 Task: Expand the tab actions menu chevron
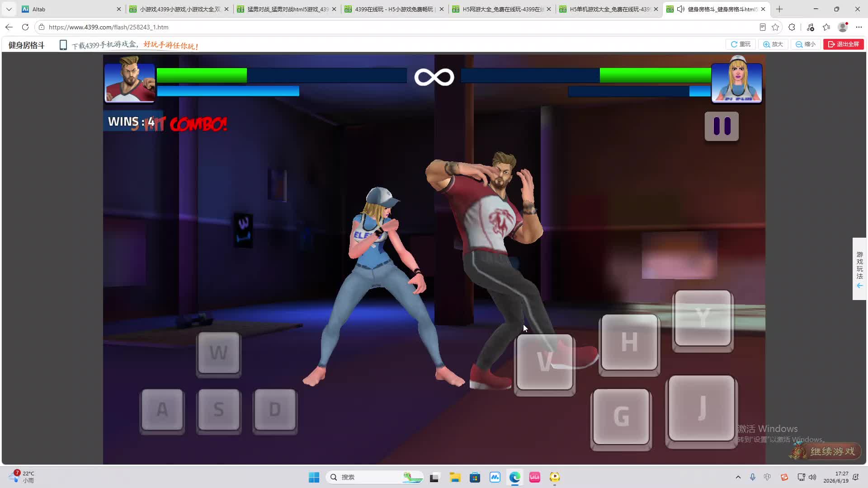pos(9,9)
